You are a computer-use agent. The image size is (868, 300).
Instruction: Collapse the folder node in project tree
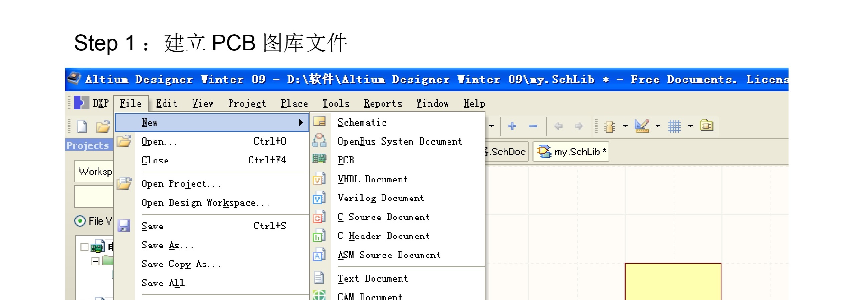(95, 261)
